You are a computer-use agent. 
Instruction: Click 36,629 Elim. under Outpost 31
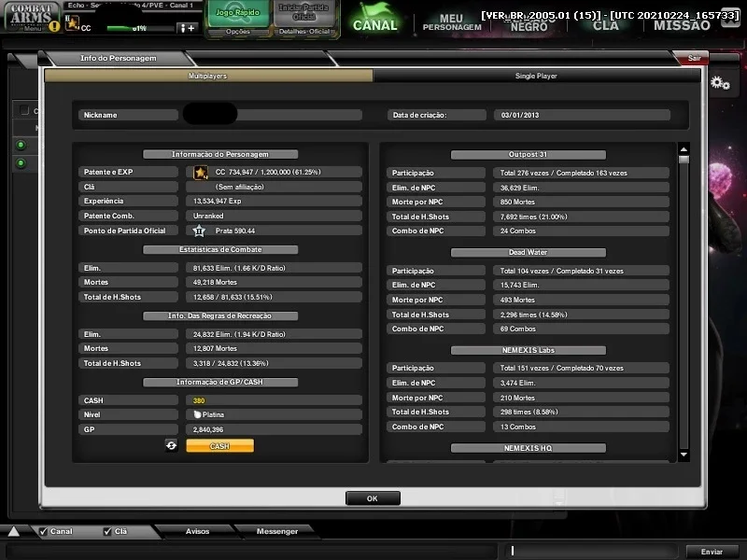click(x=581, y=189)
